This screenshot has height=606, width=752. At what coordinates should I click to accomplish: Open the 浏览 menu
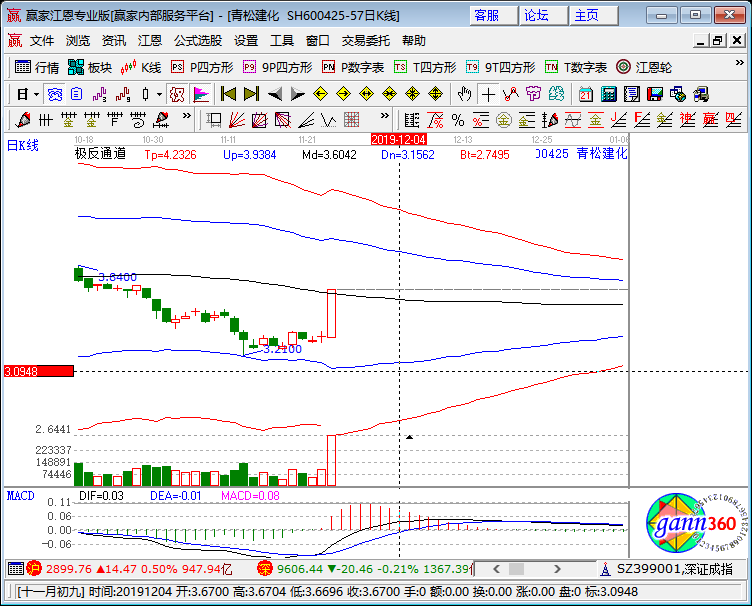click(78, 41)
